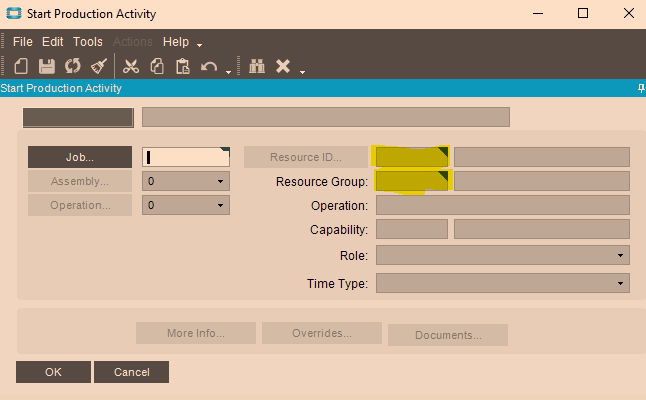Click the Operation description text field
The height and width of the screenshot is (400, 646).
[503, 205]
